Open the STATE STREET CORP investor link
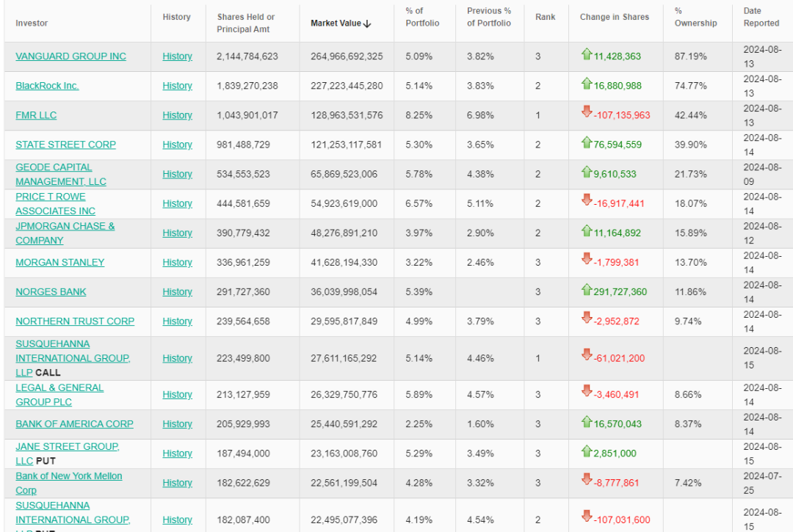 [x=66, y=145]
